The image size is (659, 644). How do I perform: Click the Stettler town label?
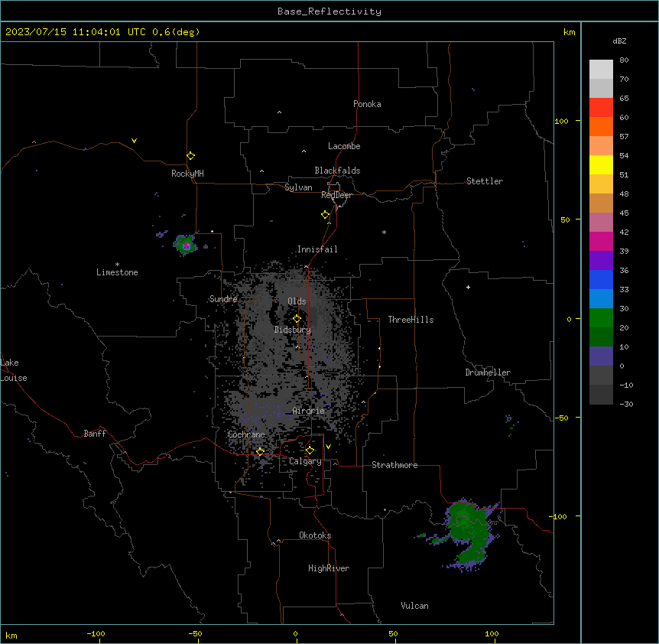[485, 181]
